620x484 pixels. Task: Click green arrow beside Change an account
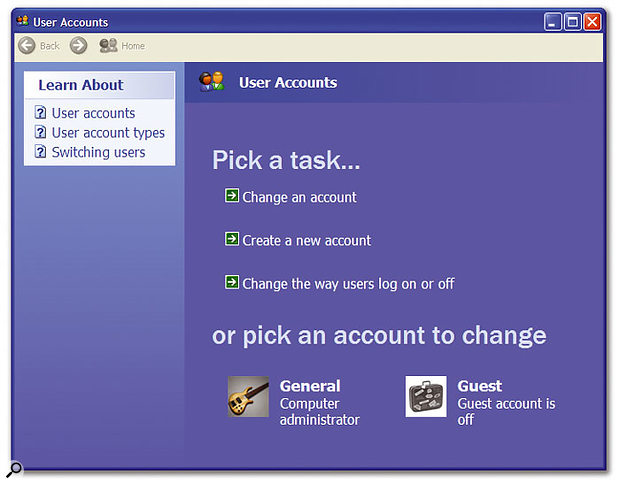pos(232,195)
